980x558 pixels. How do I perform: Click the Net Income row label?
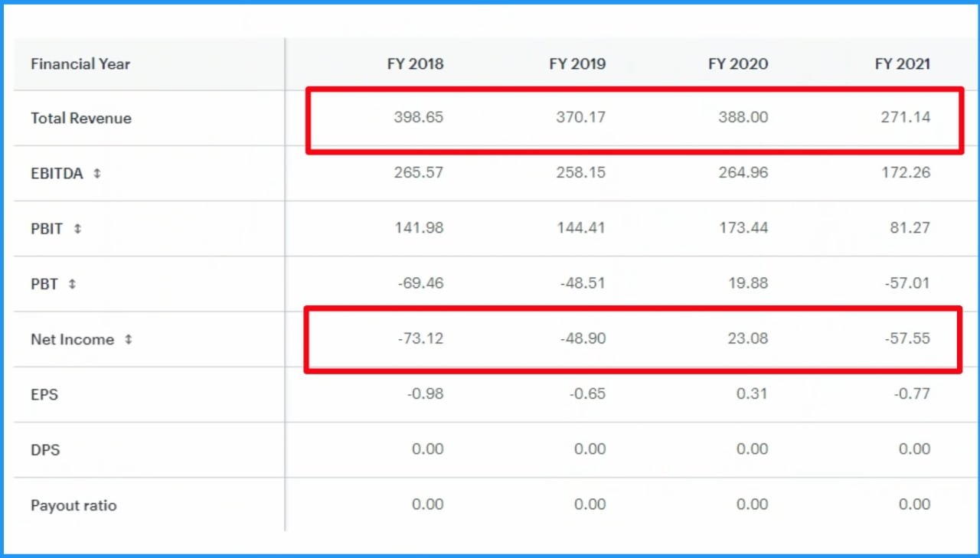[73, 339]
